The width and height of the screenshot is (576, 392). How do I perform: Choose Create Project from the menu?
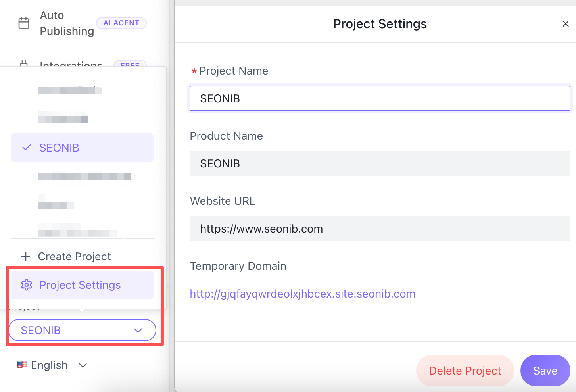point(74,256)
